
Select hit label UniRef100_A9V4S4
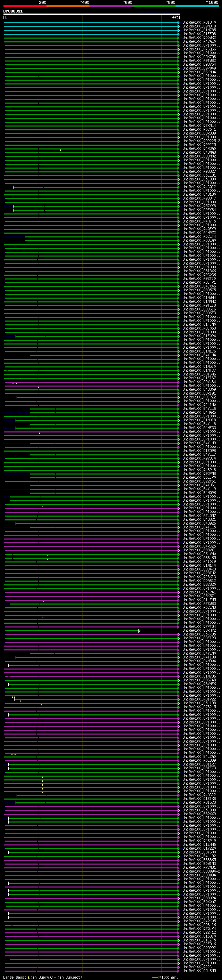point(199,382)
